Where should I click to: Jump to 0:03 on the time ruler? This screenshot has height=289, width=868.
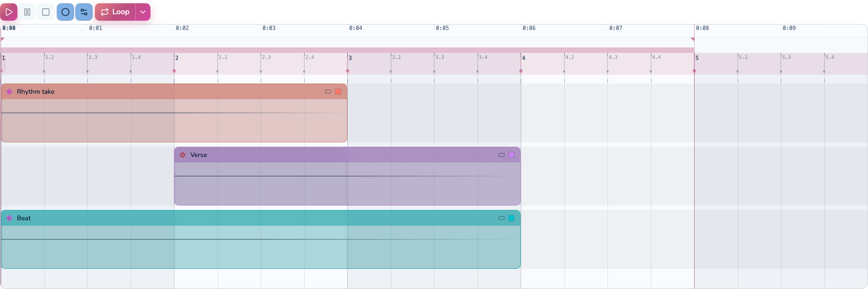click(269, 28)
